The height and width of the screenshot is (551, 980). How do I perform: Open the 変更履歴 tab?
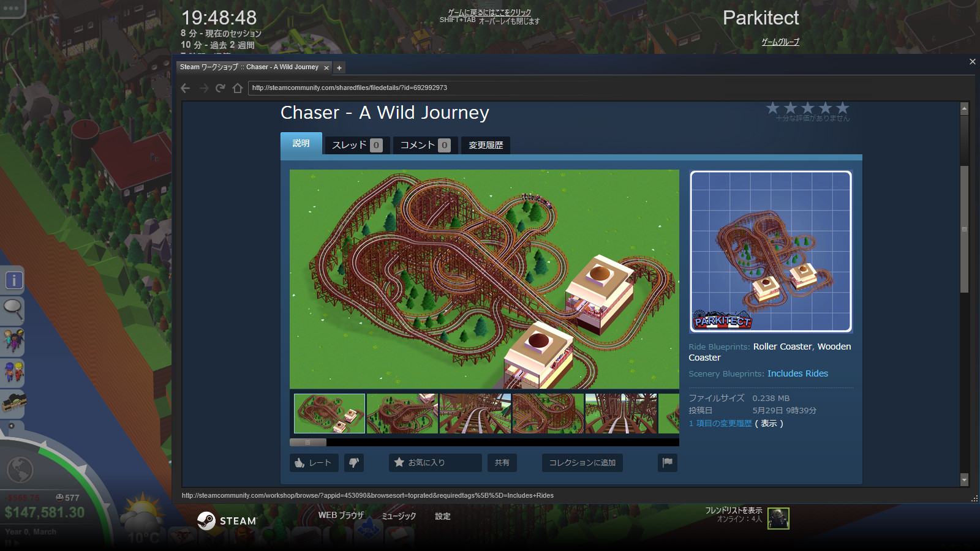click(486, 145)
